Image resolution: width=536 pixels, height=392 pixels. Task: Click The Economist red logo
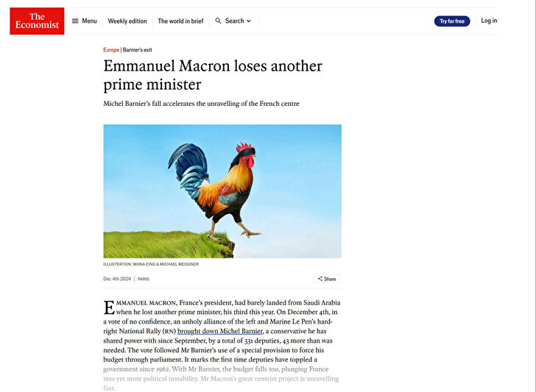[x=37, y=21]
